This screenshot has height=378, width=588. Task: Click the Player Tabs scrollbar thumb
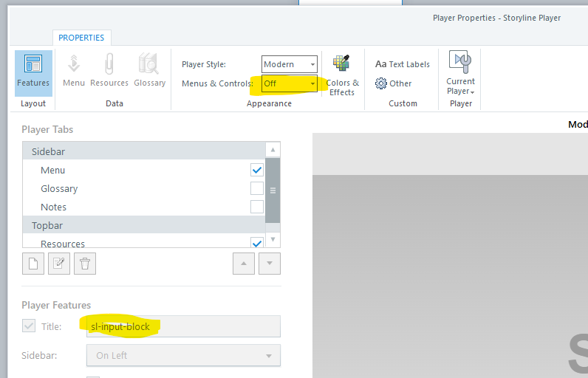(x=273, y=190)
